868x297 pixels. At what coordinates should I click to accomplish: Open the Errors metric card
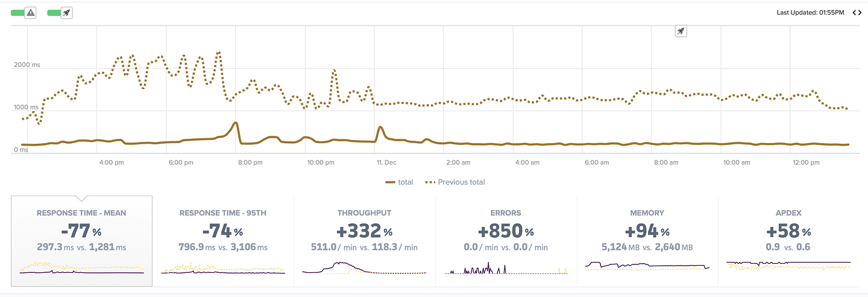pos(506,241)
